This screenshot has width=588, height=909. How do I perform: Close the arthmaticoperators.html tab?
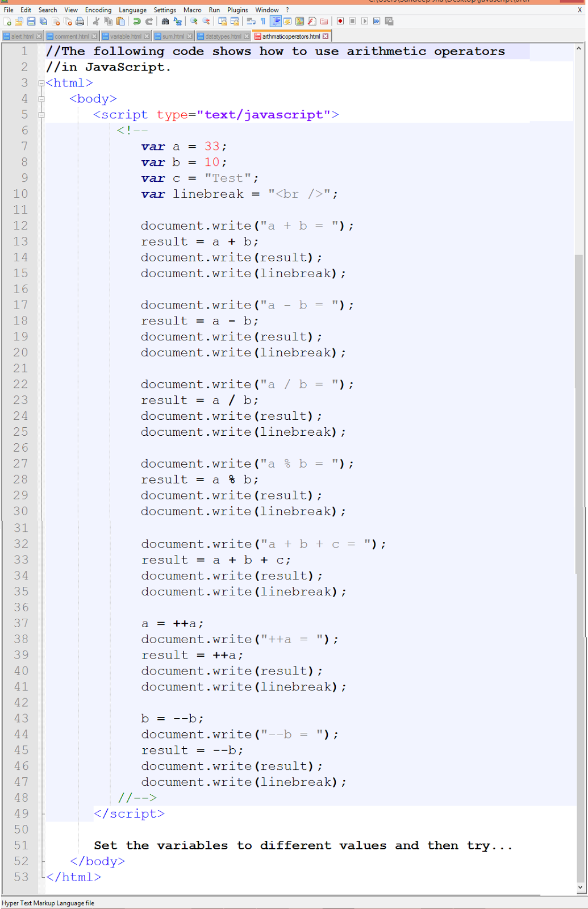[x=326, y=36]
